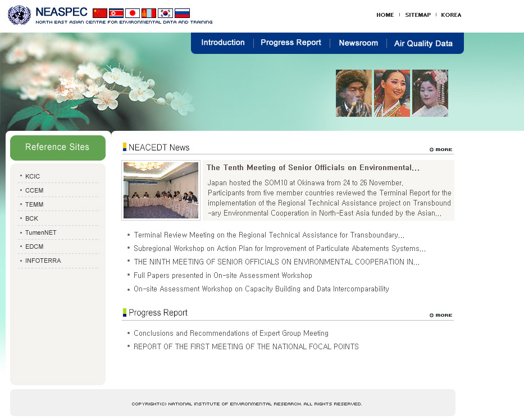524x420 pixels.
Task: Switch to the Newsroom section
Action: pyautogui.click(x=358, y=42)
